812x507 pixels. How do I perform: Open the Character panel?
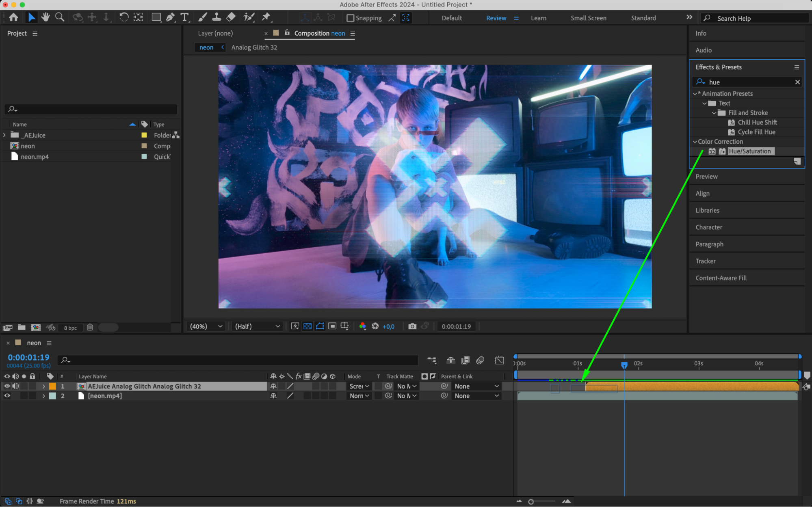click(709, 227)
